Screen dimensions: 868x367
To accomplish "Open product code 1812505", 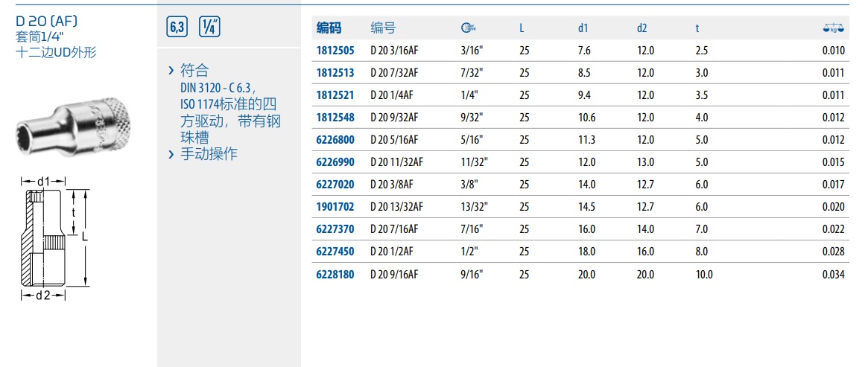I will coord(335,51).
